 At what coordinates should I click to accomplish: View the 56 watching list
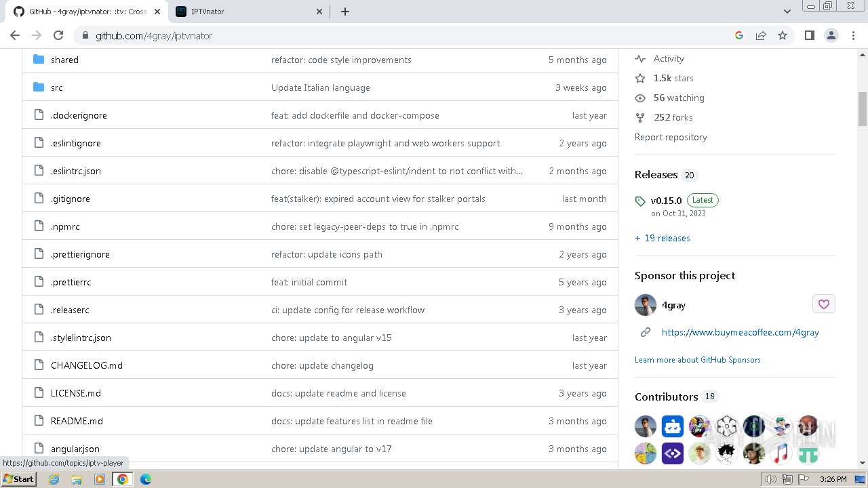(679, 98)
